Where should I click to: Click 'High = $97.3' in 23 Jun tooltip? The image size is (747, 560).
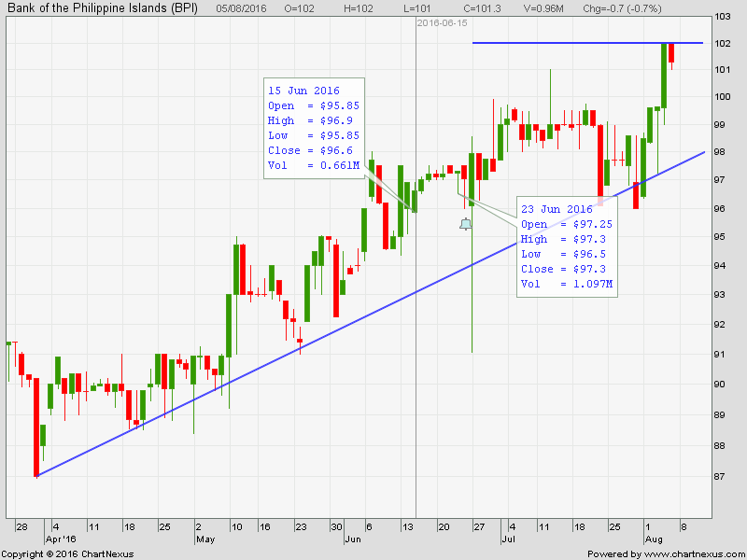click(563, 239)
